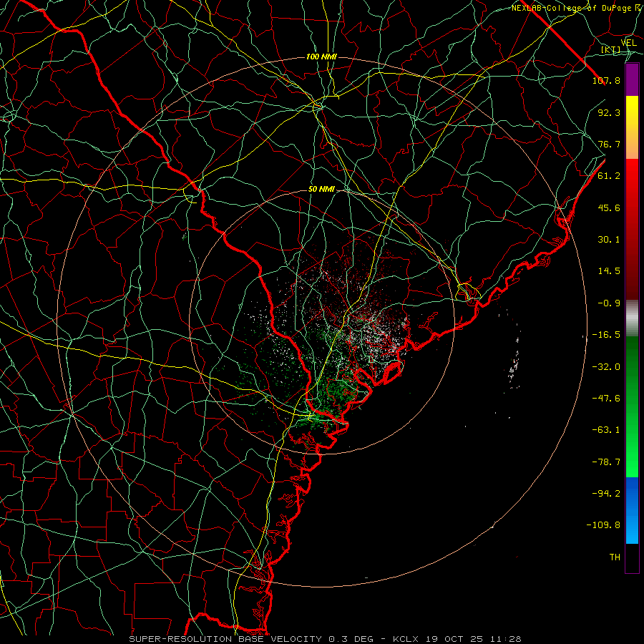Click the purple segment of the color bar
Viewport: 644px width, 644px height.
[632, 79]
